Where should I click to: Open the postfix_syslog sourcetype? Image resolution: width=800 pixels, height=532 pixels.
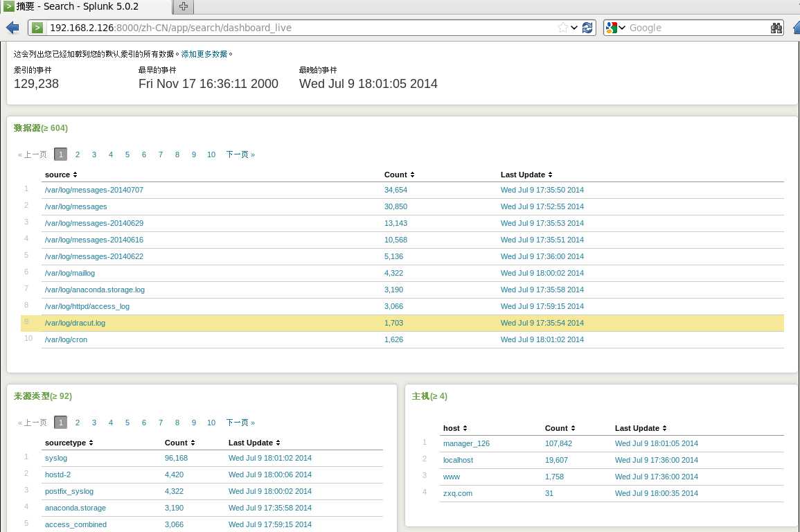pos(69,491)
